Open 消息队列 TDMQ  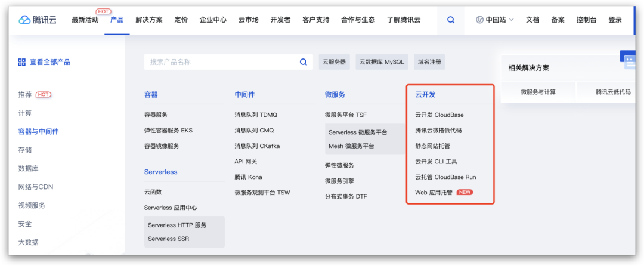256,115
